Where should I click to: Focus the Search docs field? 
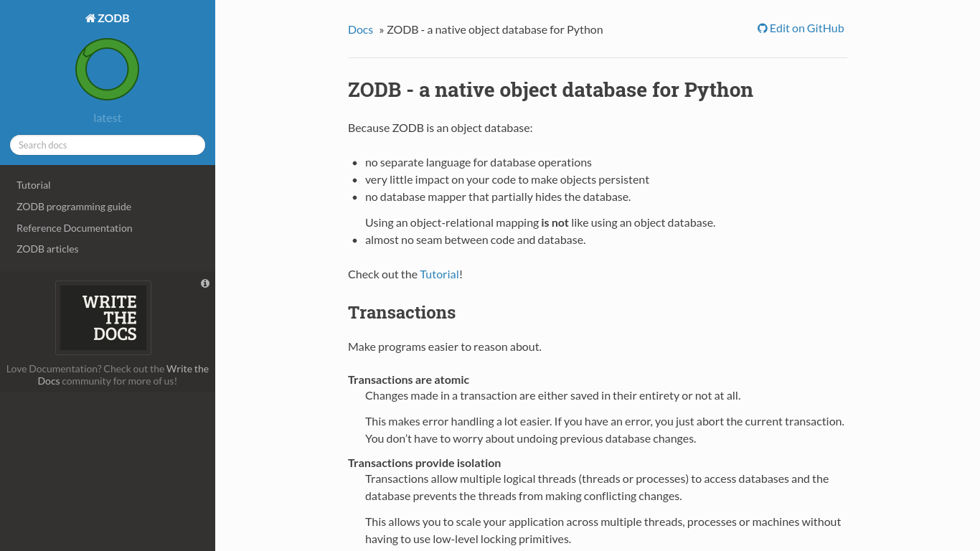[108, 145]
